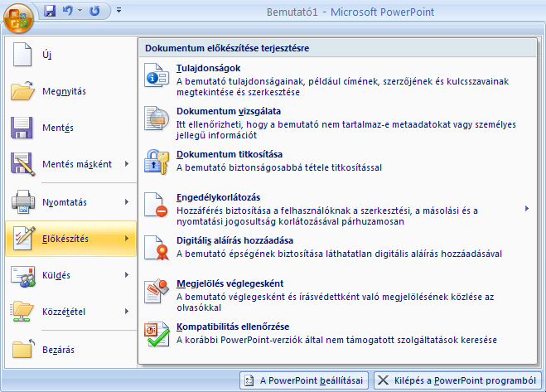Open the Undo history dropdown arrow

point(80,11)
